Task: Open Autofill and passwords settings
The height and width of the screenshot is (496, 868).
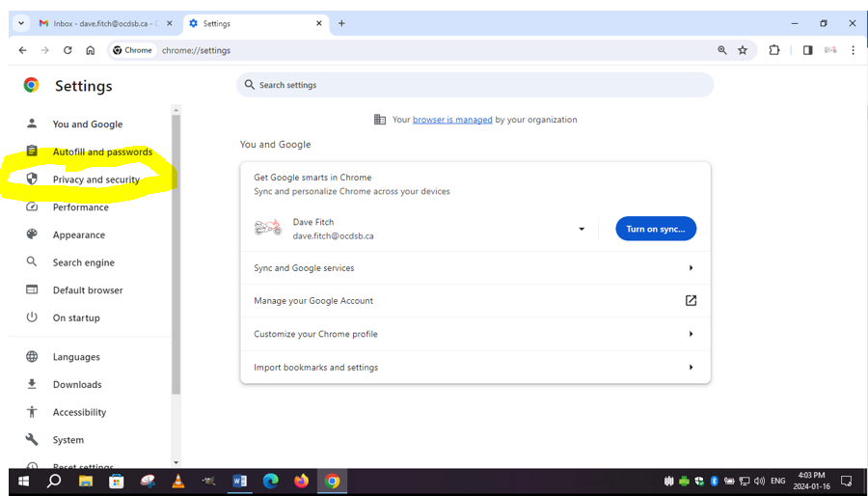Action: pyautogui.click(x=102, y=152)
